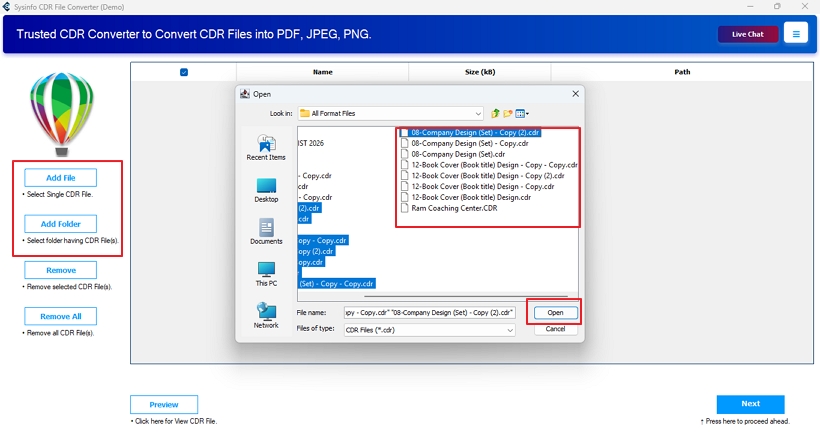Click the Add File button

click(61, 178)
